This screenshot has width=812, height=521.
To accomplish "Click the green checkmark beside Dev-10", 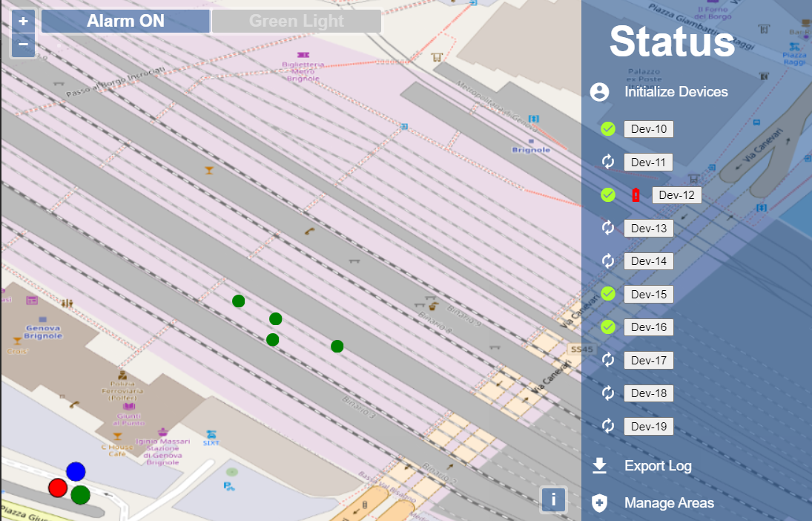I will tap(608, 129).
